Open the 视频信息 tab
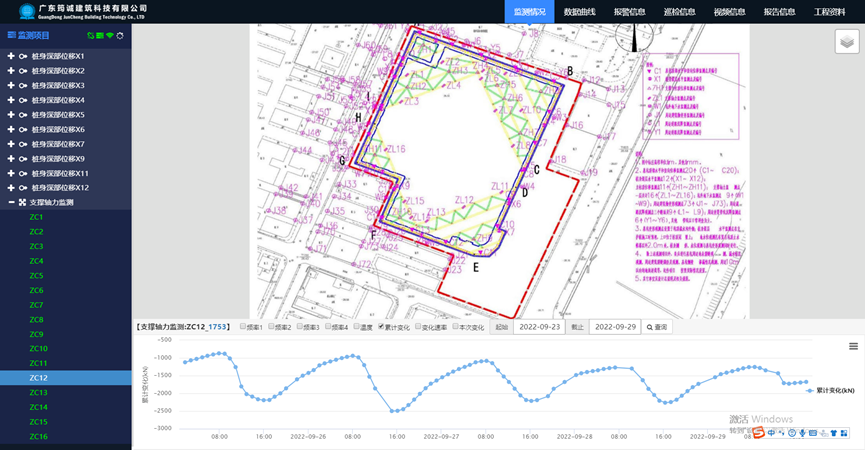 (729, 12)
